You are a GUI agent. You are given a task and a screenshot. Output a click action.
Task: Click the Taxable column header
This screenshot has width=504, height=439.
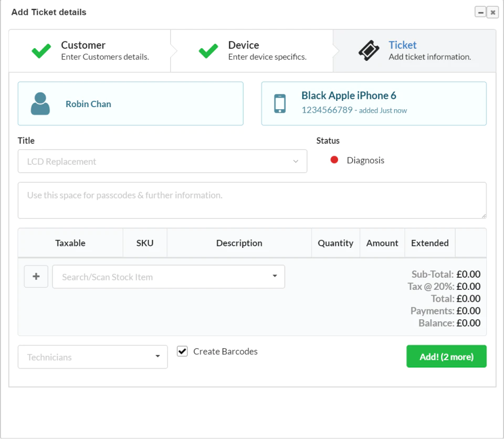point(70,243)
